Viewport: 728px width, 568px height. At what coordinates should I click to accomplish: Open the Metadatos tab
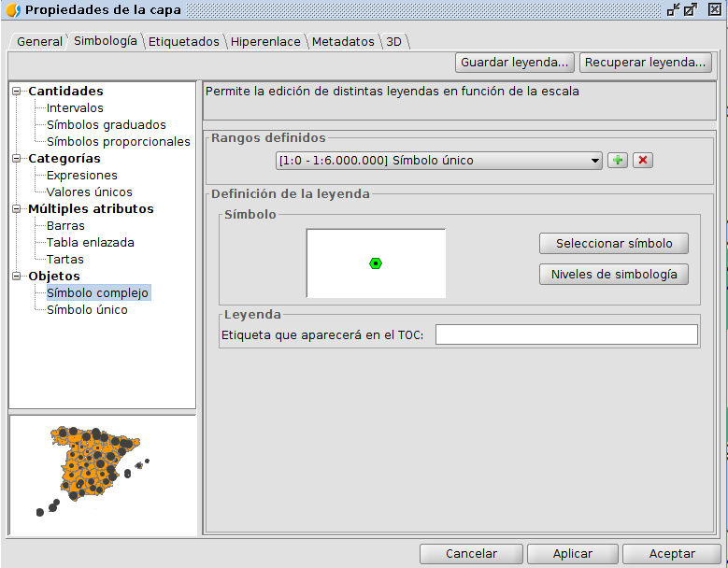pyautogui.click(x=343, y=42)
